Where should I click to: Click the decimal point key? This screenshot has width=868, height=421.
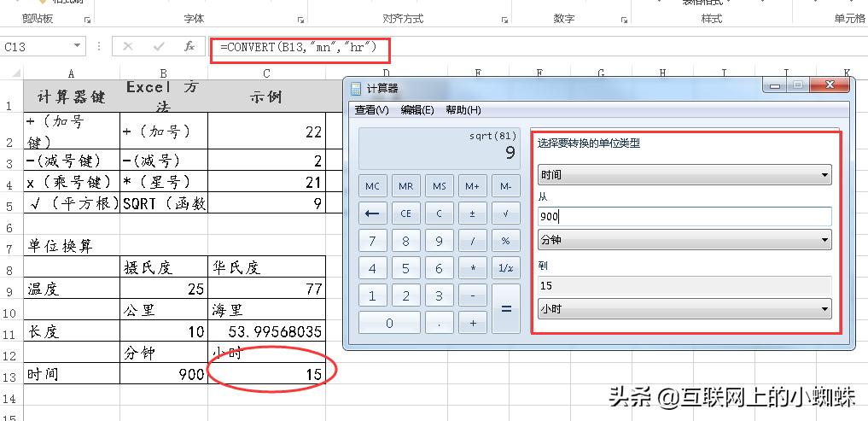(439, 323)
